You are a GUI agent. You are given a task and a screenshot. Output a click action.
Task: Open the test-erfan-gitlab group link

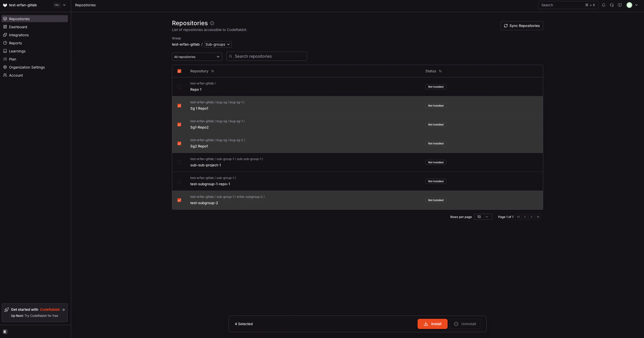(x=186, y=44)
